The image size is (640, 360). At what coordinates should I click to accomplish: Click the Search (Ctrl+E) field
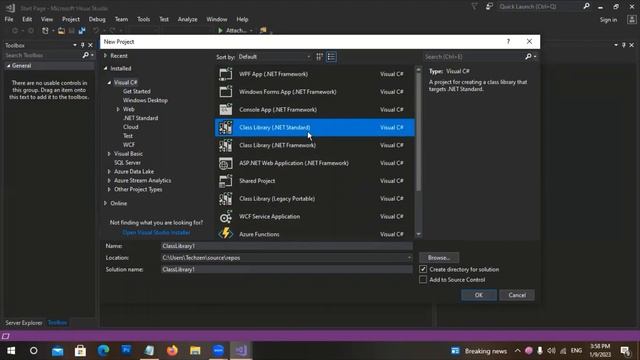point(473,57)
